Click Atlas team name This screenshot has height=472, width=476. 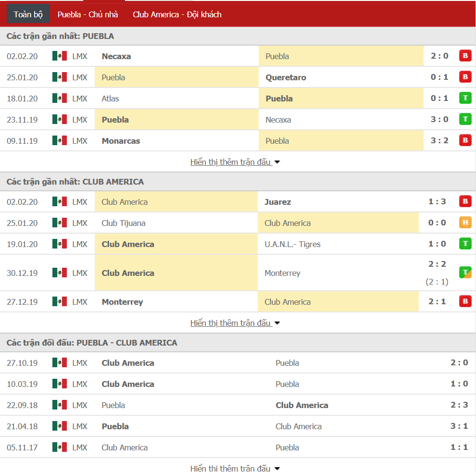[x=110, y=99]
